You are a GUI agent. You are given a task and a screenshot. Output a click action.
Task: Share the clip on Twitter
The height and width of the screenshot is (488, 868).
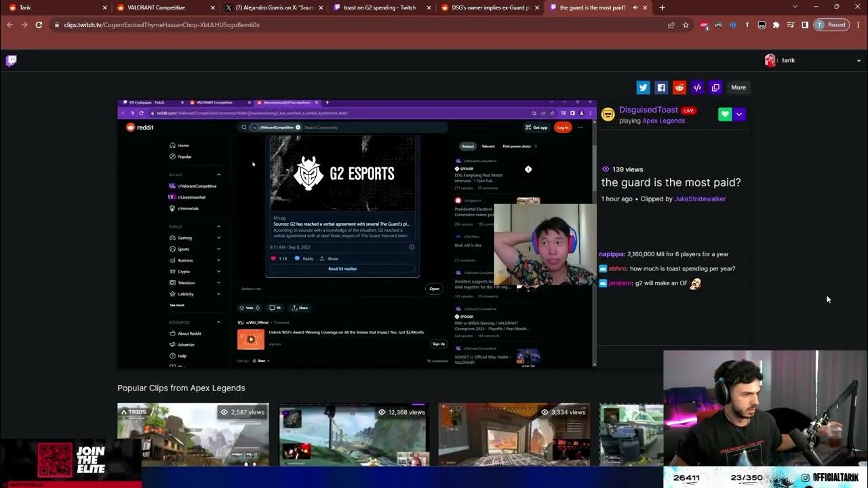[x=643, y=87]
